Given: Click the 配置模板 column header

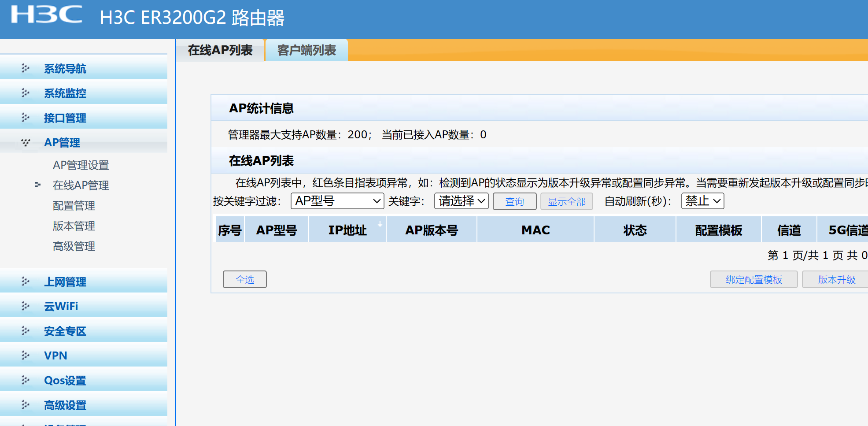Looking at the screenshot, I should tap(719, 230).
